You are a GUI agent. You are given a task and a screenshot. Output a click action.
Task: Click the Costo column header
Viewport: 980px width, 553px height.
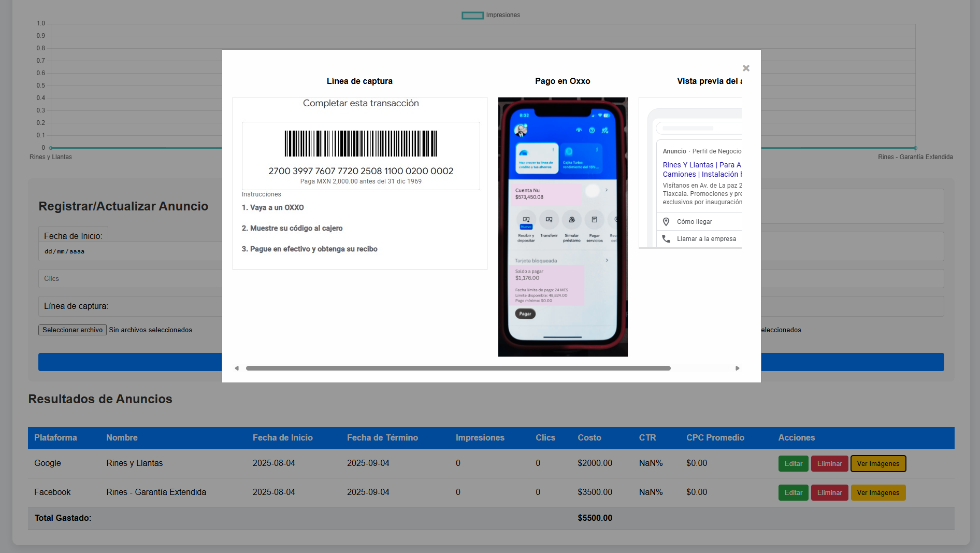coord(589,438)
